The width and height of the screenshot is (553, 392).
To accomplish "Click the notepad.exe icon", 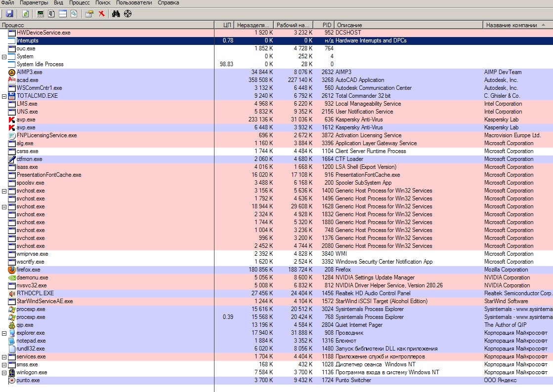I will point(12,341).
